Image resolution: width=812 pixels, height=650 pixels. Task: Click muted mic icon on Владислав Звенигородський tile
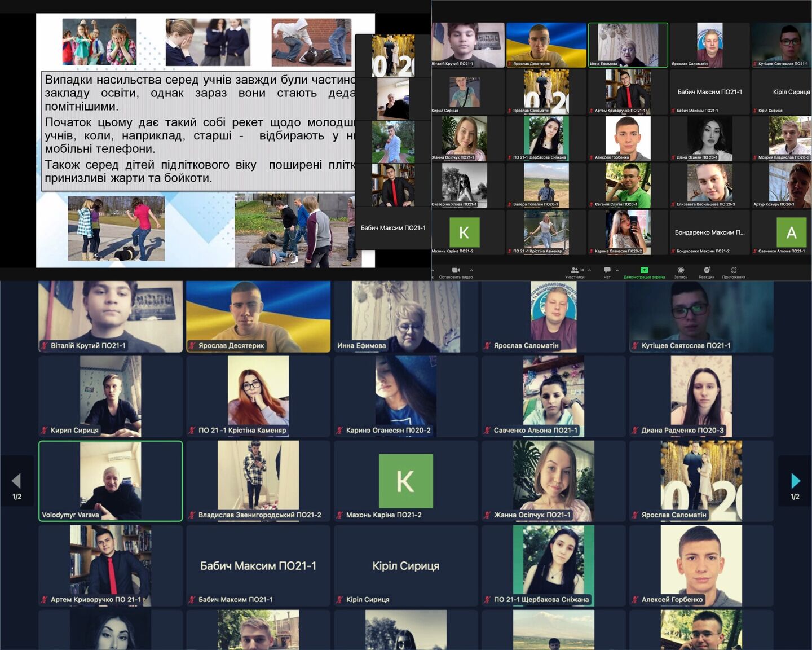(x=192, y=515)
